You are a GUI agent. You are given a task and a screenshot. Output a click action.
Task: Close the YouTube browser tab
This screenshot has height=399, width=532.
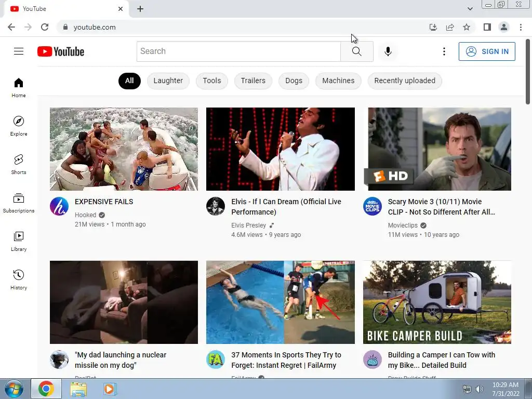click(121, 9)
